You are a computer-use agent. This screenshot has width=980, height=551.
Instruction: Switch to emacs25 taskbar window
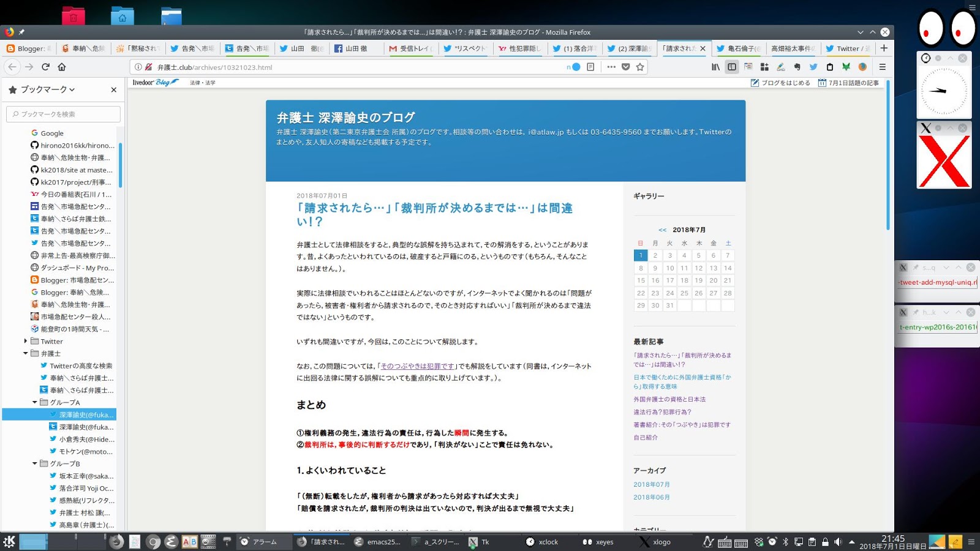tap(378, 542)
